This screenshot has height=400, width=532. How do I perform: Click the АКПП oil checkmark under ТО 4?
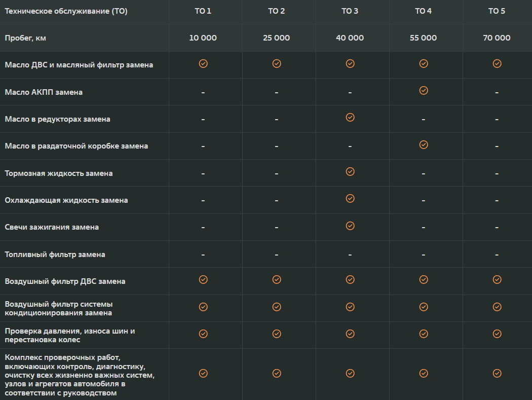coord(424,90)
